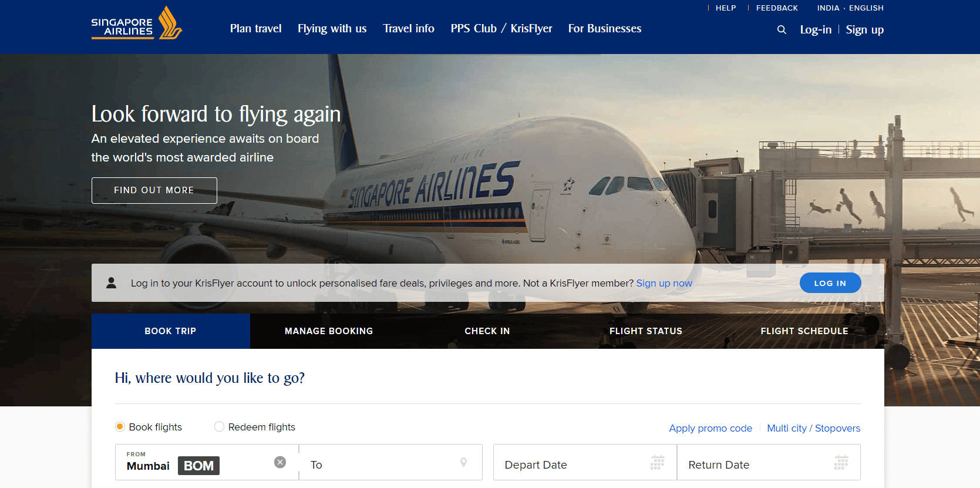Open the search magnifier icon

[x=782, y=29]
